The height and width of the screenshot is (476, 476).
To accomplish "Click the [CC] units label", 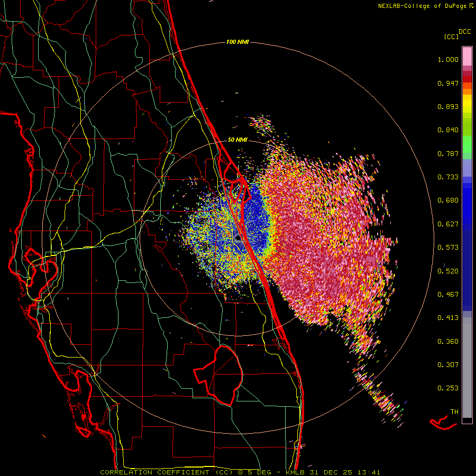I will pos(451,36).
